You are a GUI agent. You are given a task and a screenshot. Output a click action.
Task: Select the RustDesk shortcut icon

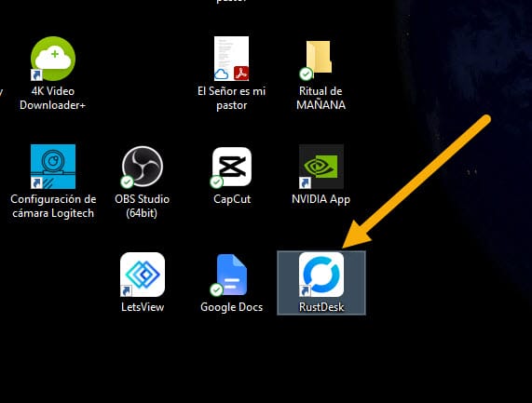[321, 275]
